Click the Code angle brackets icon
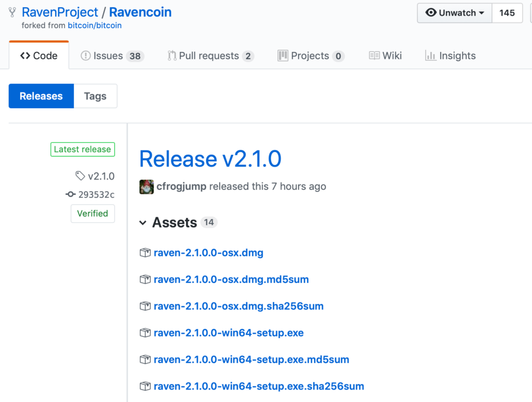 pyautogui.click(x=25, y=56)
